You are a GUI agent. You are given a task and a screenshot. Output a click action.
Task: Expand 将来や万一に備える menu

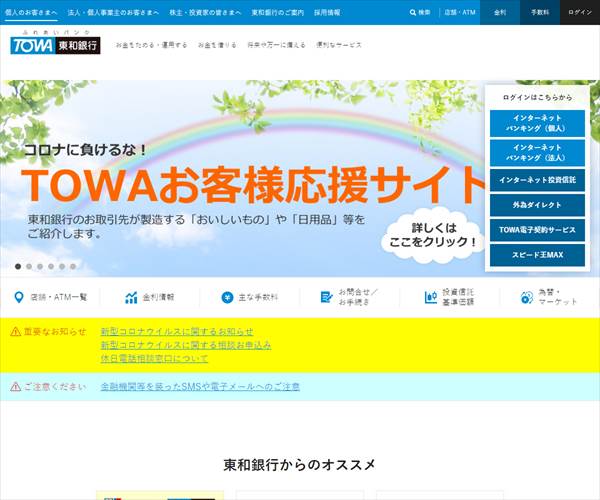[x=276, y=45]
